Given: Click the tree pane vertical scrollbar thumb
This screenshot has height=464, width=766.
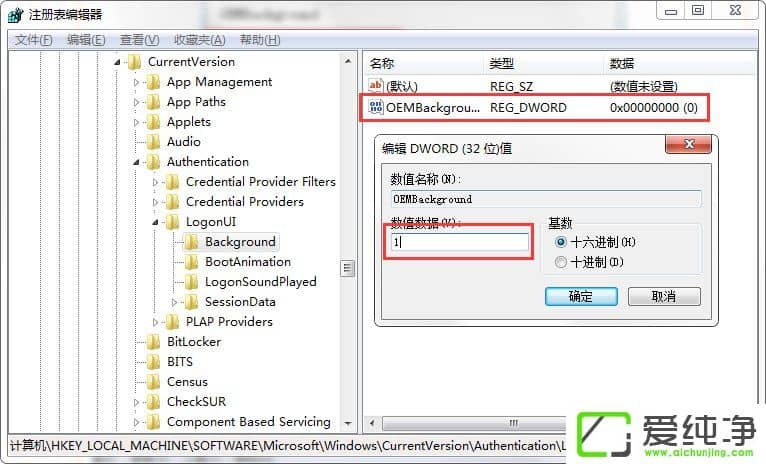Looking at the screenshot, I should click(x=347, y=268).
